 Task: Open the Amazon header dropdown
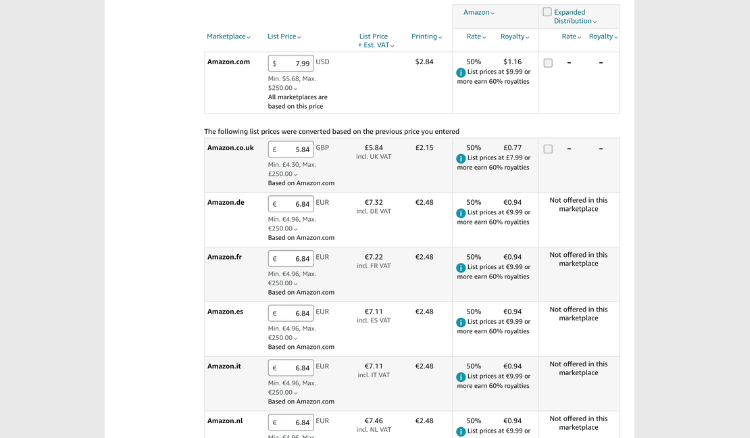point(479,12)
